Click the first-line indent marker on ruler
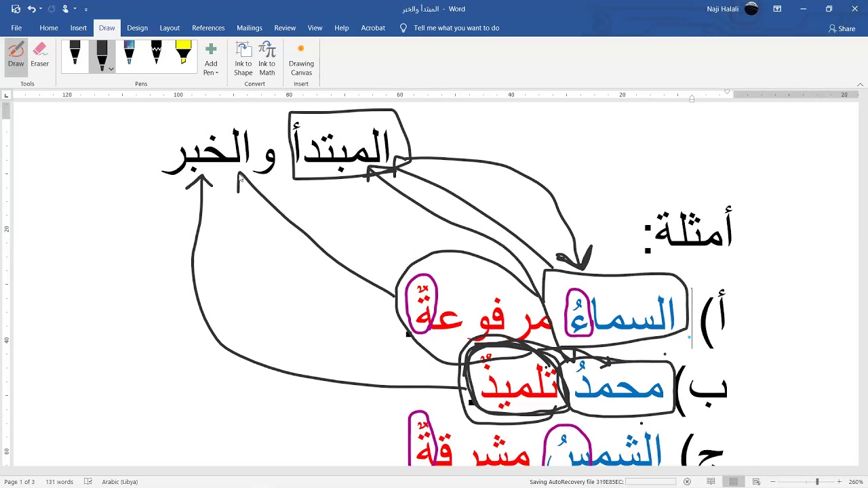The image size is (868, 488). point(727,92)
